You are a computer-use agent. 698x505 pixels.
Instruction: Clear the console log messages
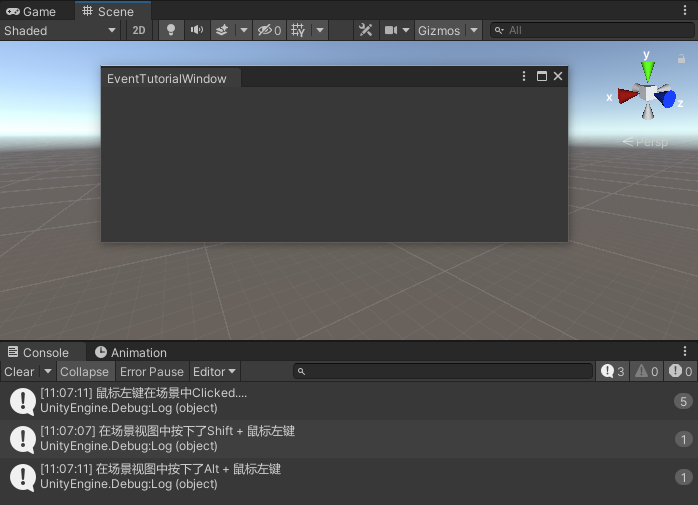(x=19, y=371)
